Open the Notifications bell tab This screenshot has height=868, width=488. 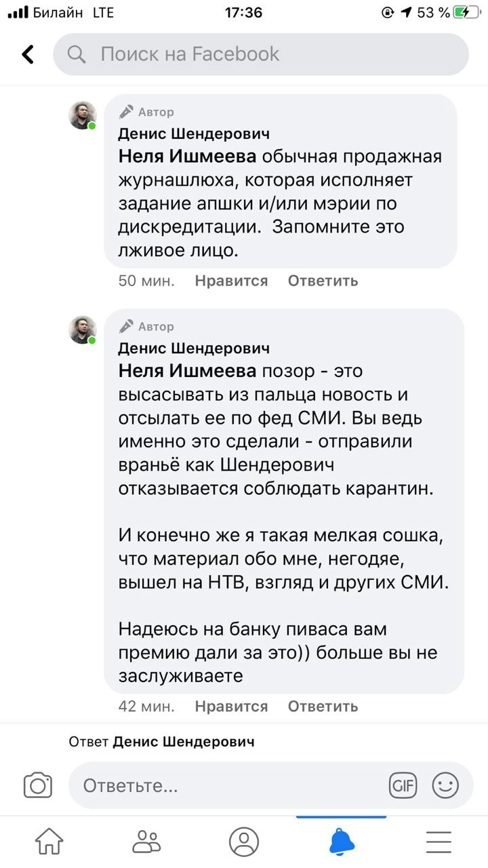tap(342, 842)
